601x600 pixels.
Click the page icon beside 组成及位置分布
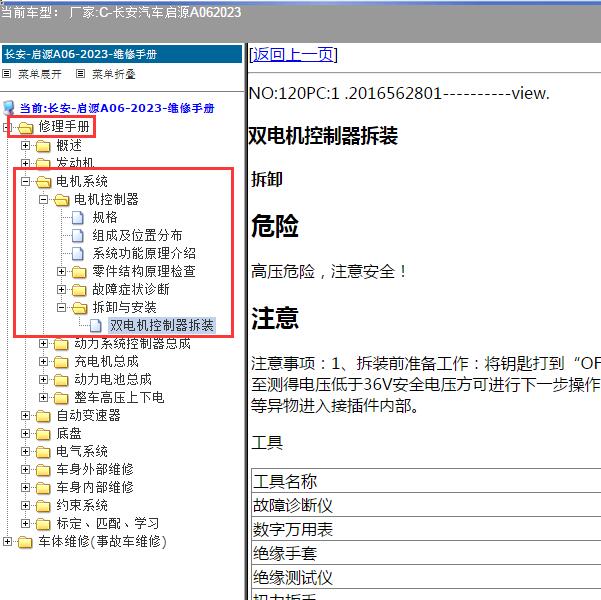[x=78, y=235]
